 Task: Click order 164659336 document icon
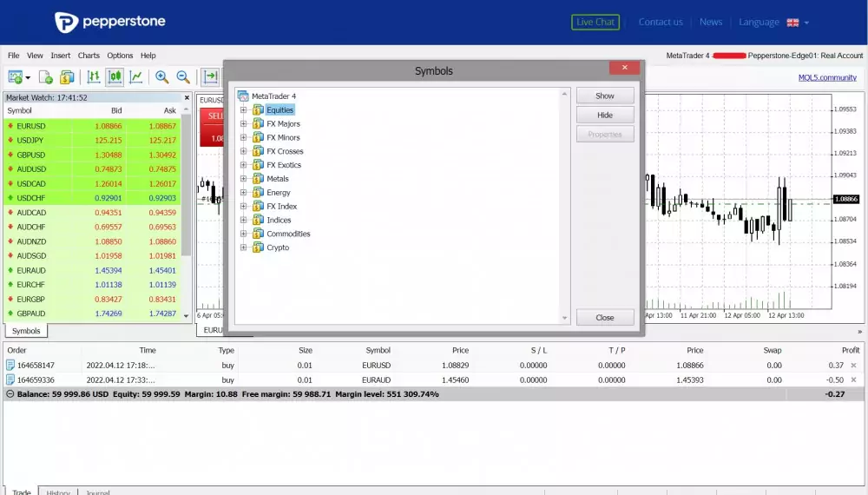pyautogui.click(x=10, y=379)
